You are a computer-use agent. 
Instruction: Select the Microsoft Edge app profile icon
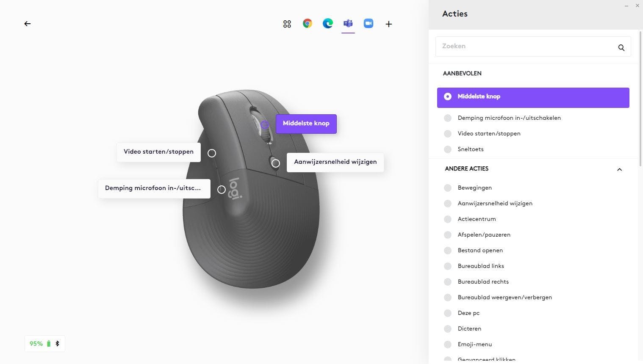(328, 24)
